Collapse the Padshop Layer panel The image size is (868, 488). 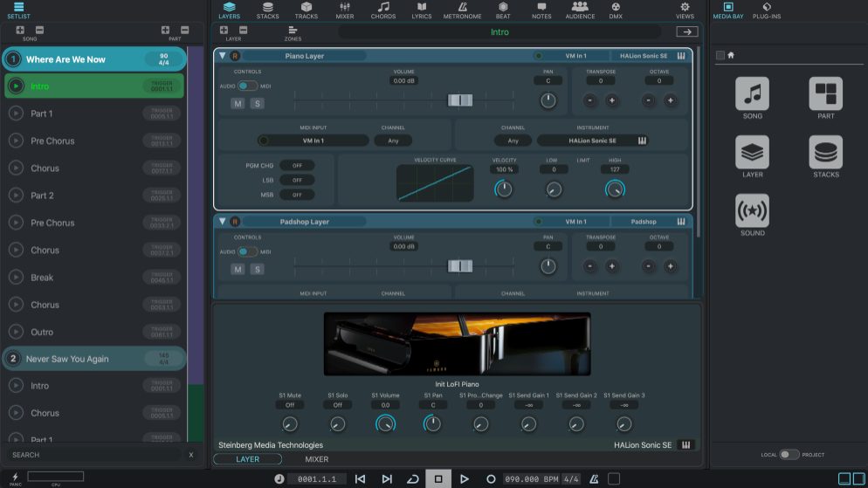pos(222,222)
